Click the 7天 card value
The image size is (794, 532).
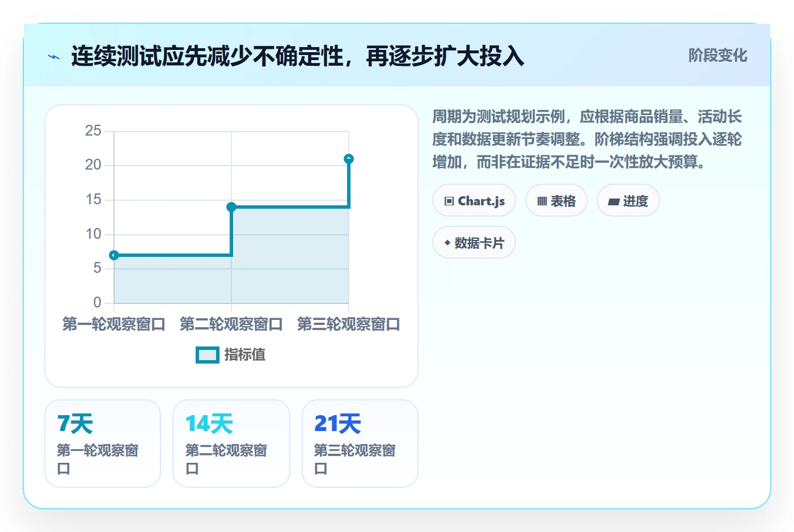tap(75, 424)
